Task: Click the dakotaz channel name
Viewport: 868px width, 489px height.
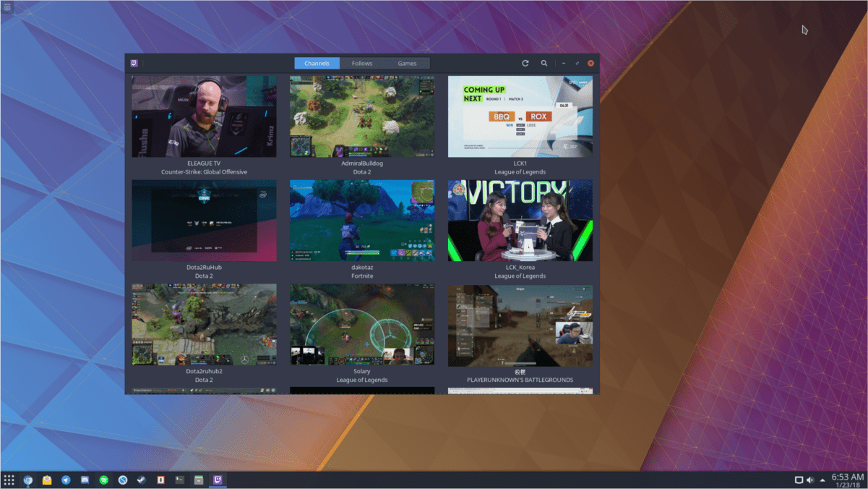Action: click(362, 267)
